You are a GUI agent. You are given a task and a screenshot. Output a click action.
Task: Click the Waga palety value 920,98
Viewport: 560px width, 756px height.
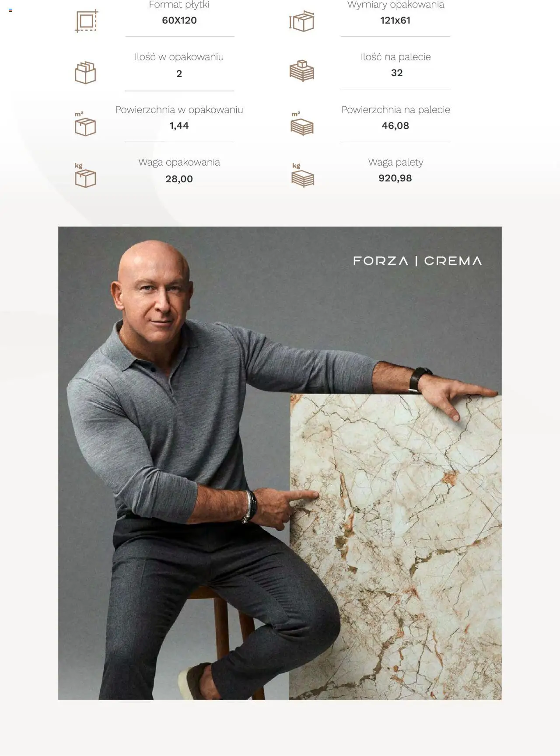pos(395,178)
